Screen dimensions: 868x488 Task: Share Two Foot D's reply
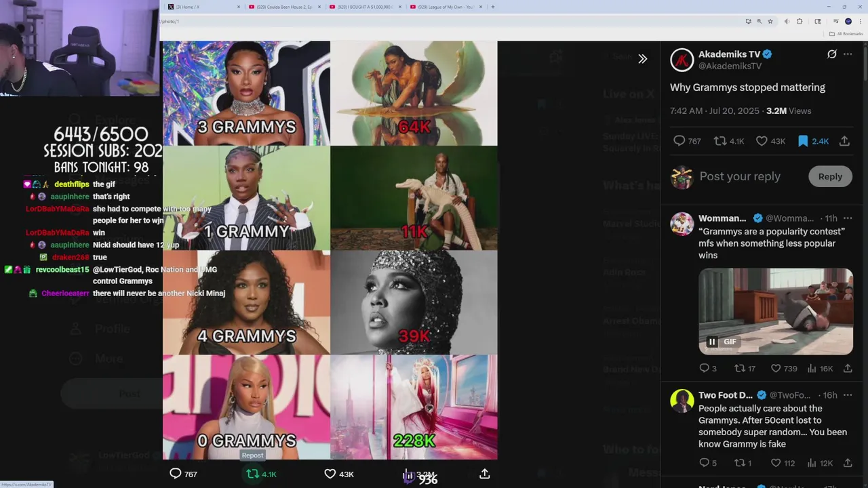tap(847, 463)
